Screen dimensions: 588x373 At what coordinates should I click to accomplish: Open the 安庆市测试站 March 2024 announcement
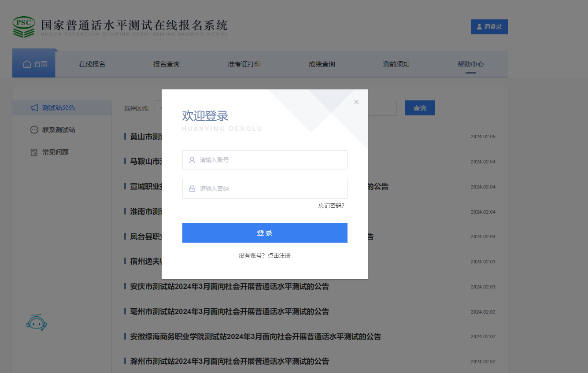[x=229, y=287]
